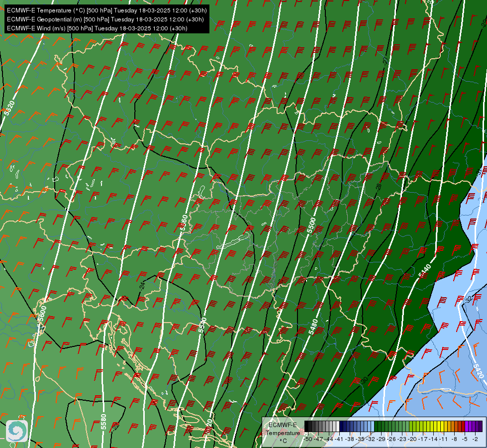
Task: Click the -50 value on the legend scale
Action: (x=308, y=439)
